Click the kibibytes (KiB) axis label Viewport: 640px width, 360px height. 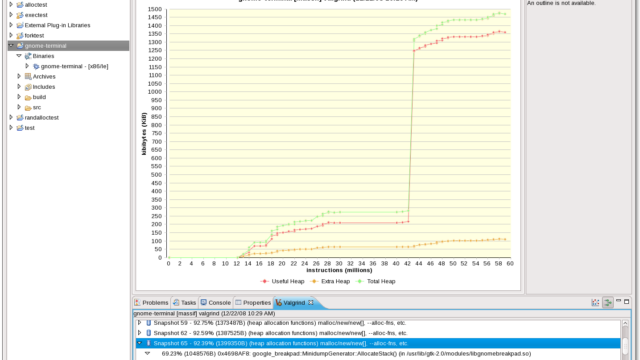144,133
